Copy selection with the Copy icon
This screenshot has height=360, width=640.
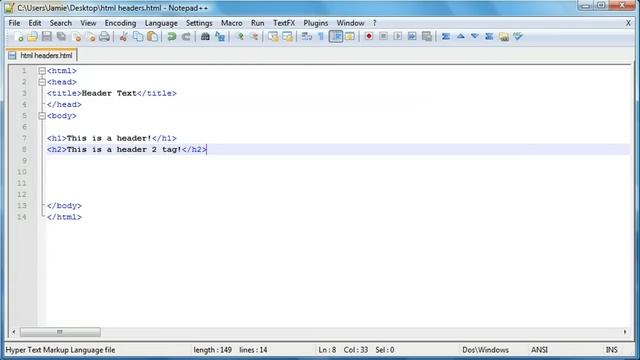click(138, 37)
